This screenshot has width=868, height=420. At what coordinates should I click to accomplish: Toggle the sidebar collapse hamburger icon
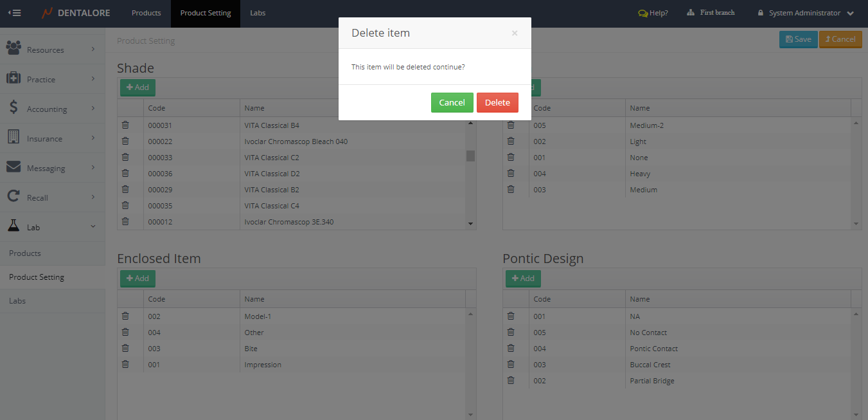tap(14, 13)
